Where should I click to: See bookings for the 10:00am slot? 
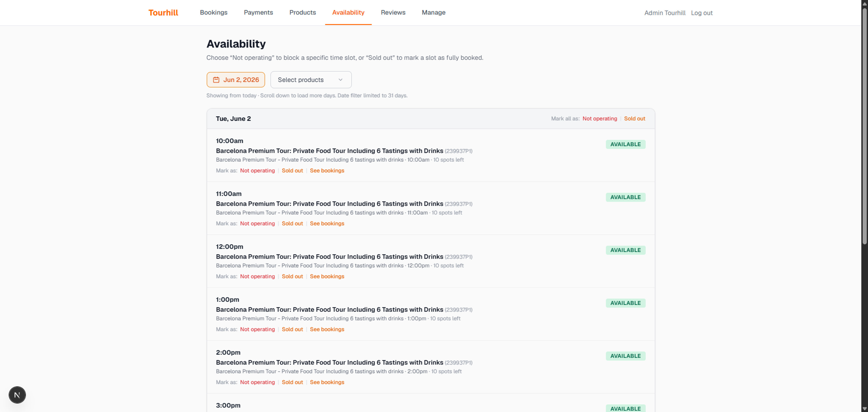coord(327,170)
